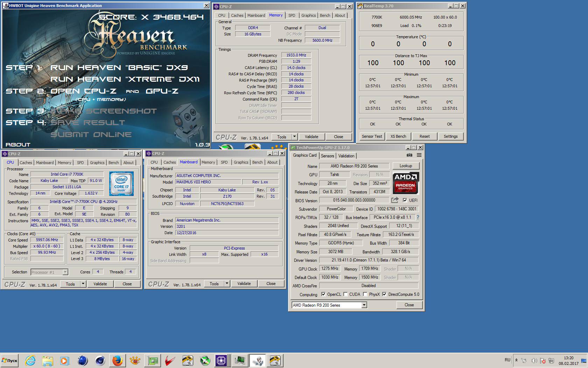Viewport: 588px width, 368px height.
Task: Click the Cinema 4D sphere taskbar icon
Action: pos(100,360)
